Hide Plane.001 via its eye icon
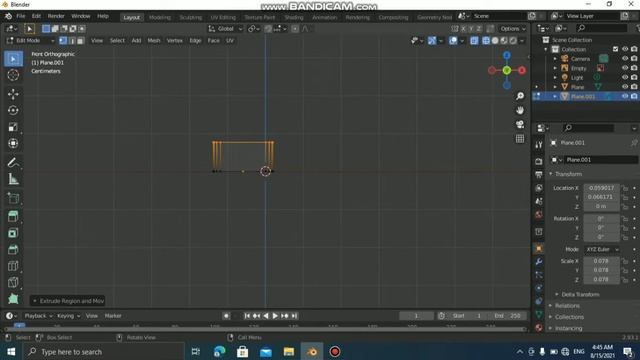The image size is (640, 360). [625, 96]
